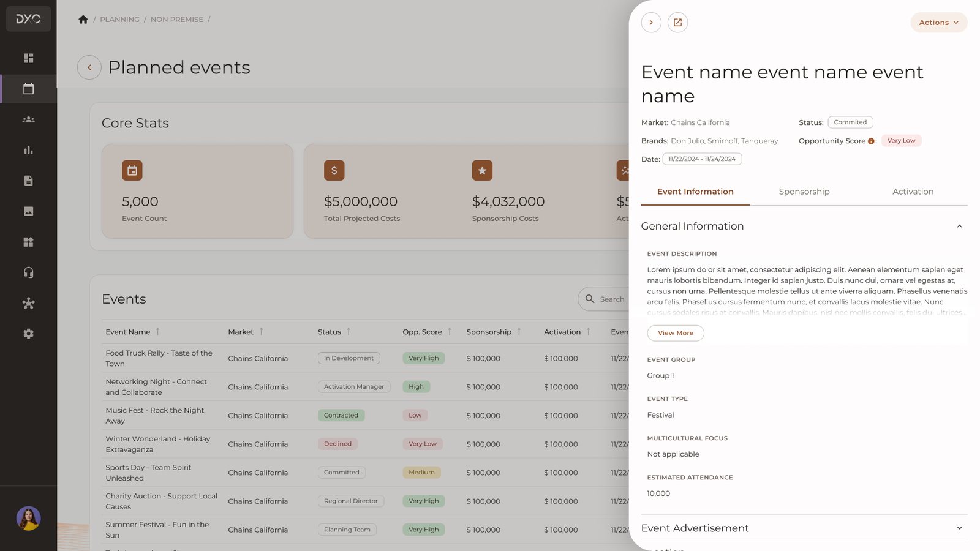This screenshot has width=980, height=551.
Task: Switch to the Activation tab
Action: [x=913, y=192]
